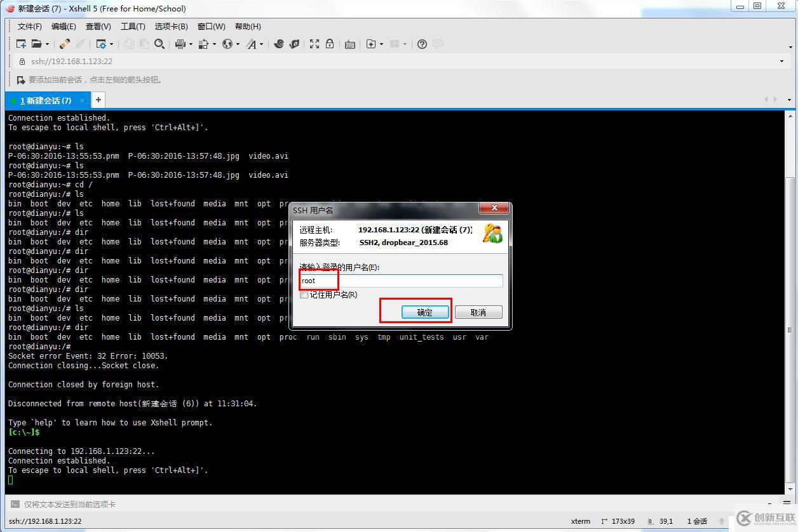Click the lock screen padlock icon
This screenshot has width=798, height=532.
(330, 44)
